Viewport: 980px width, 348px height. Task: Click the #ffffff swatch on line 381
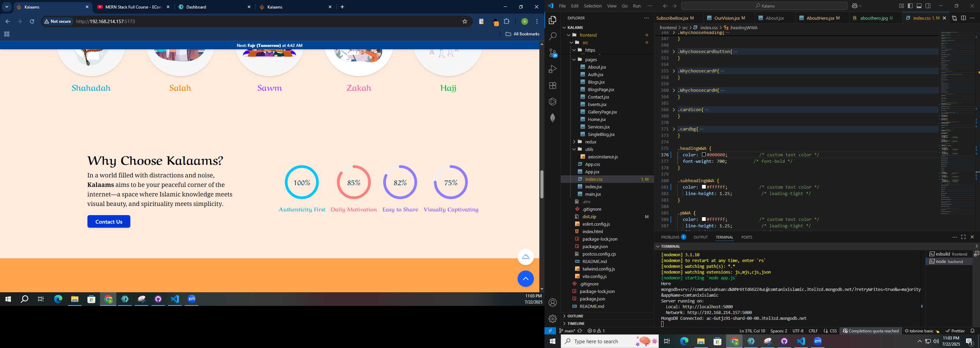coord(704,187)
